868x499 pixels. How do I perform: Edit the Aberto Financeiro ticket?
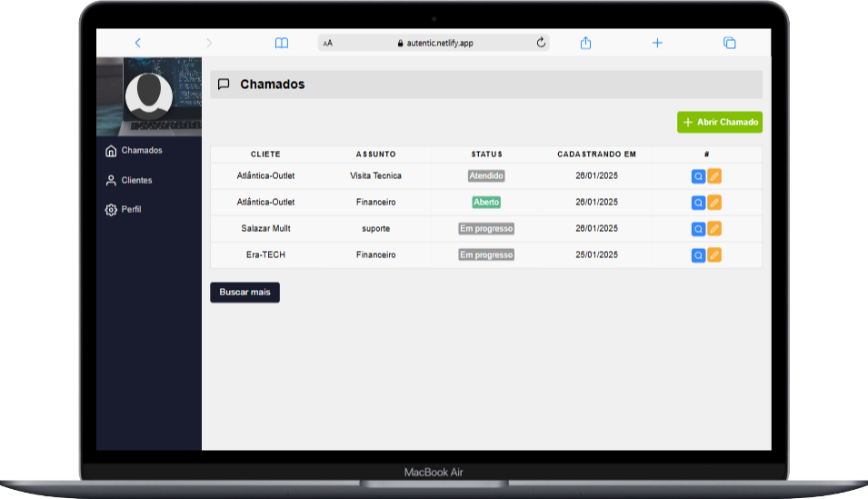[x=714, y=202]
